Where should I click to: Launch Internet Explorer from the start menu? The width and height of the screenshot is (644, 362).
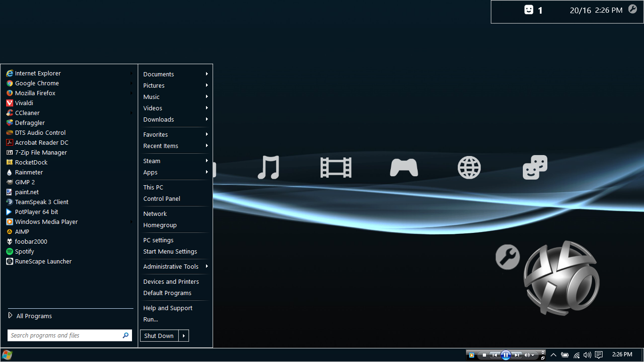[69, 73]
